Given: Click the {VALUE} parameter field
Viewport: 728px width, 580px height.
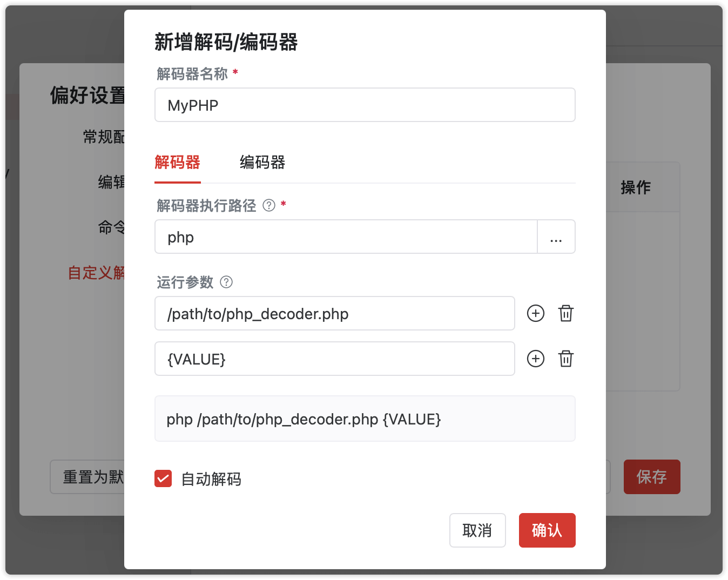Looking at the screenshot, I should click(334, 359).
